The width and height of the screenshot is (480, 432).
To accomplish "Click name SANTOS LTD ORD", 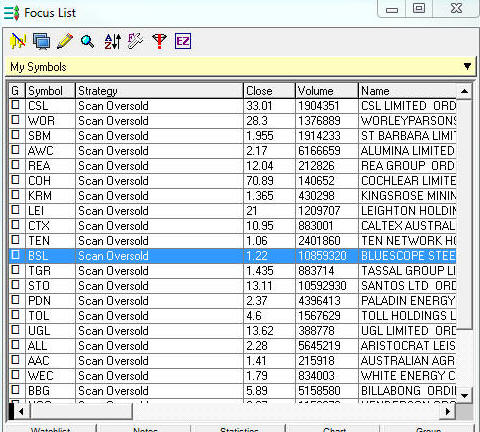I will (409, 285).
